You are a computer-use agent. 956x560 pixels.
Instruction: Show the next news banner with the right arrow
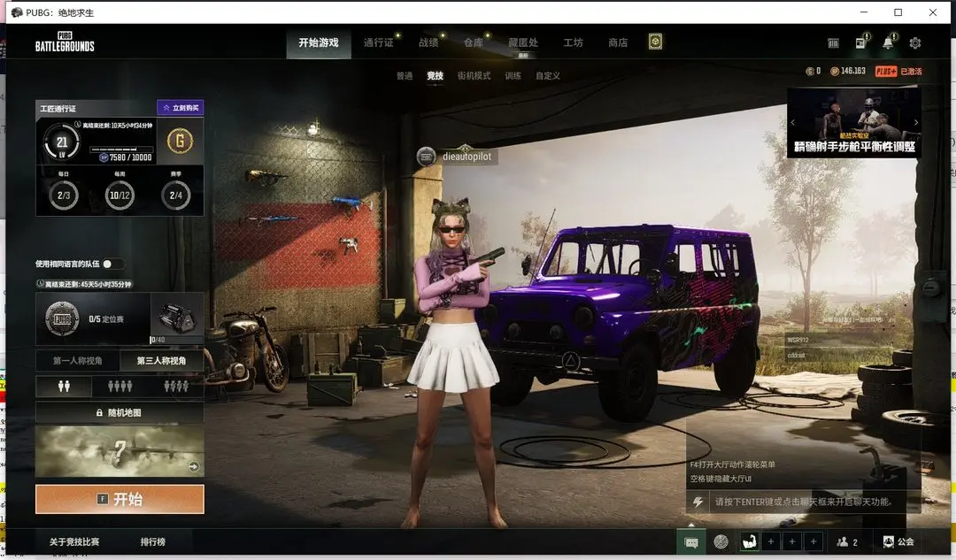click(x=916, y=122)
